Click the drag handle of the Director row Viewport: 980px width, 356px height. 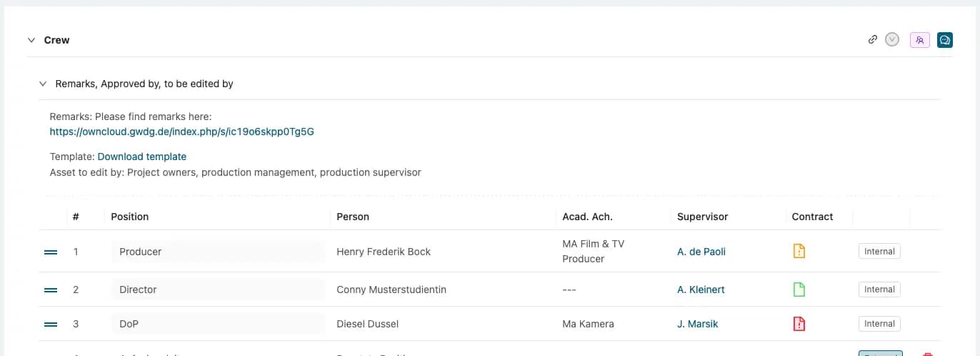[51, 290]
